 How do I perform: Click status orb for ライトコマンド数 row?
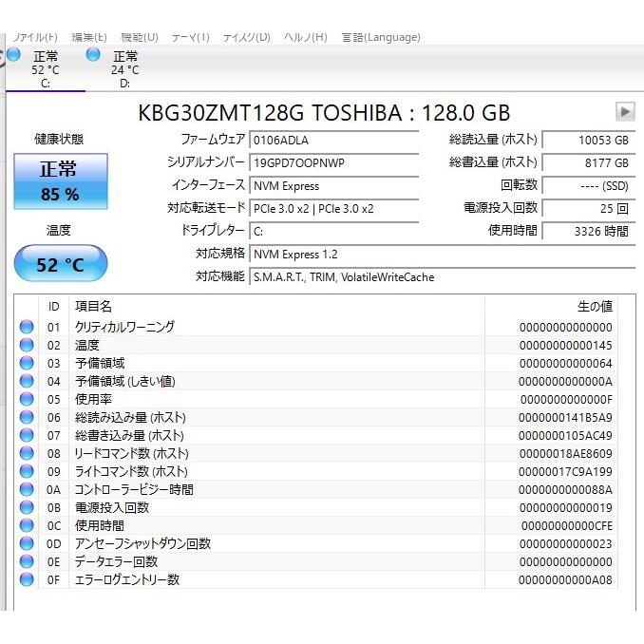coord(27,471)
